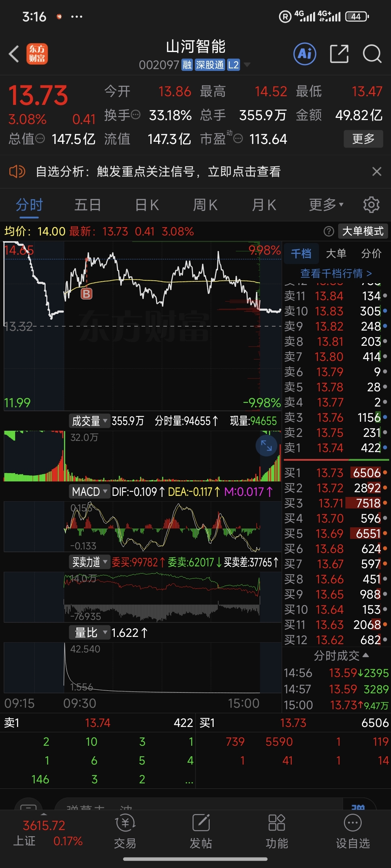Toggle 大单模式 big order mode
The height and width of the screenshot is (868, 391).
point(363,231)
